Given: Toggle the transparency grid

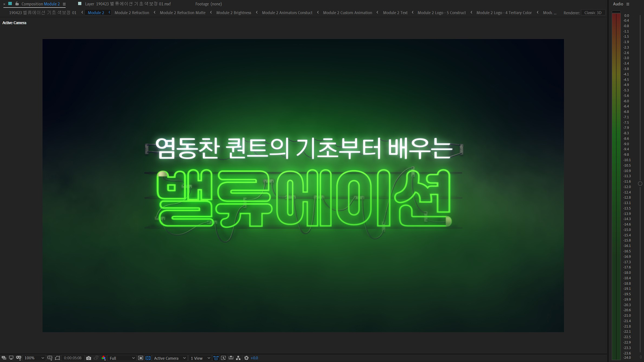Looking at the screenshot, I should 148,358.
